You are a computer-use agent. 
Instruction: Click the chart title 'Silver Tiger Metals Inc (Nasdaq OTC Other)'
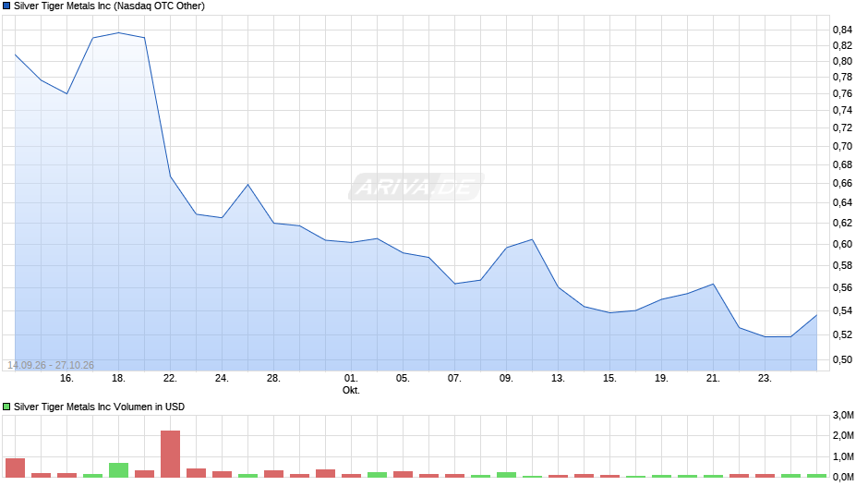109,6
